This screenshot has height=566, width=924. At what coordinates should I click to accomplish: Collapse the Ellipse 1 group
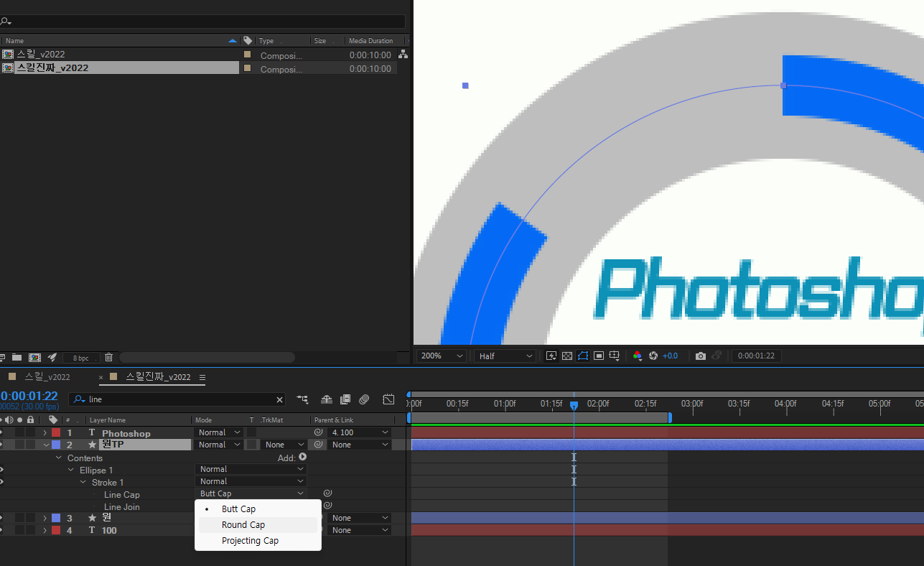71,470
